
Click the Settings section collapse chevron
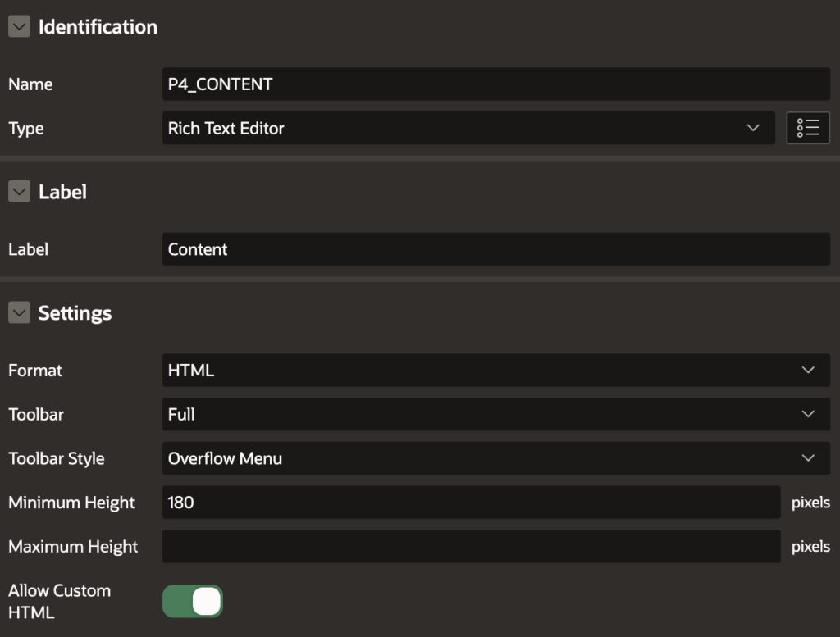(x=18, y=312)
